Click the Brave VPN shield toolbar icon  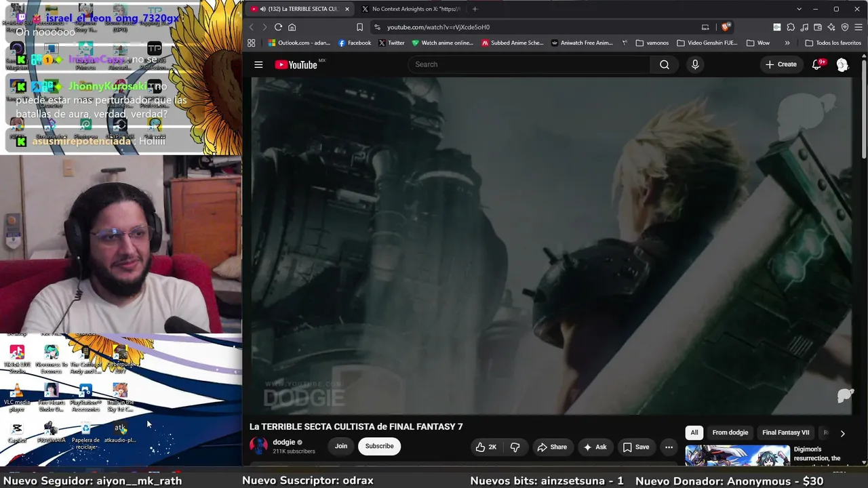(845, 27)
